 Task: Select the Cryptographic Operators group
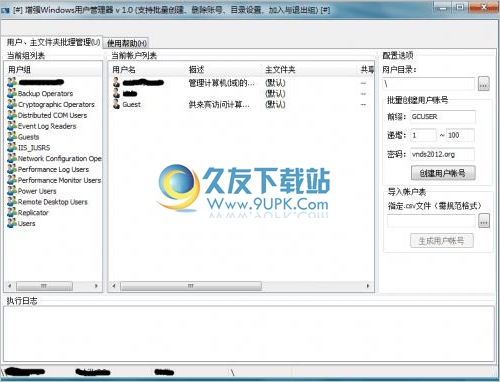tap(56, 104)
